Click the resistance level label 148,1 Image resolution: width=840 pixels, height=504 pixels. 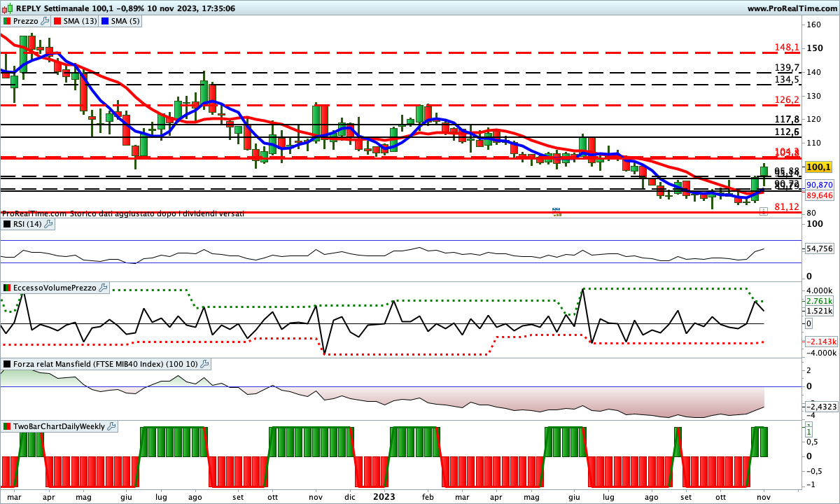[787, 48]
